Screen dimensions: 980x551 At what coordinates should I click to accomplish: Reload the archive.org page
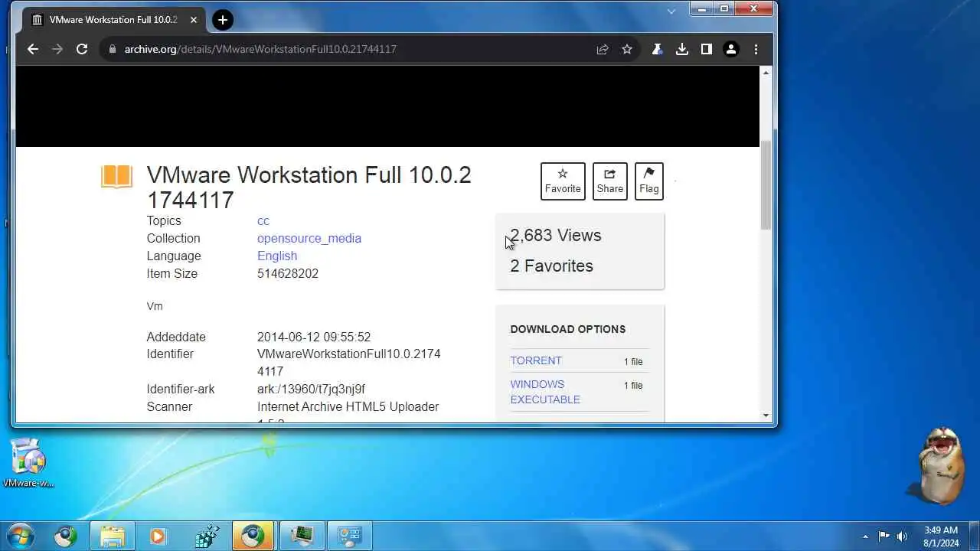(x=82, y=49)
